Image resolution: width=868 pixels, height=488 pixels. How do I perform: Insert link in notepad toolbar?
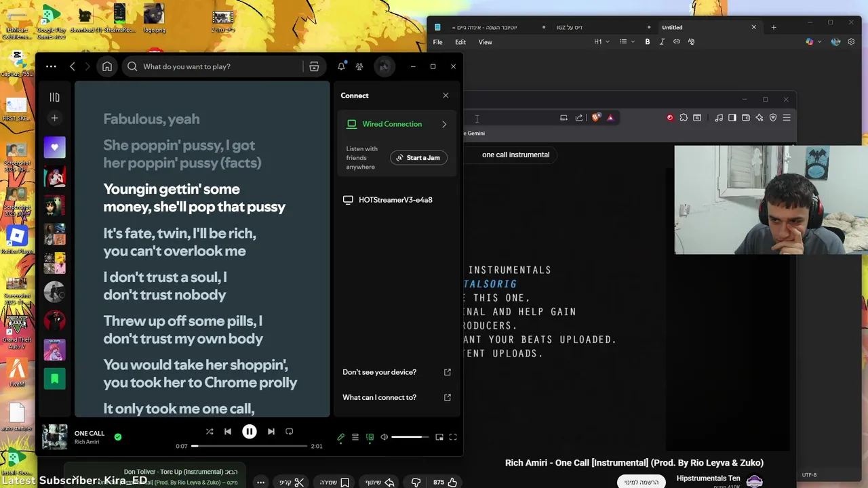677,41
